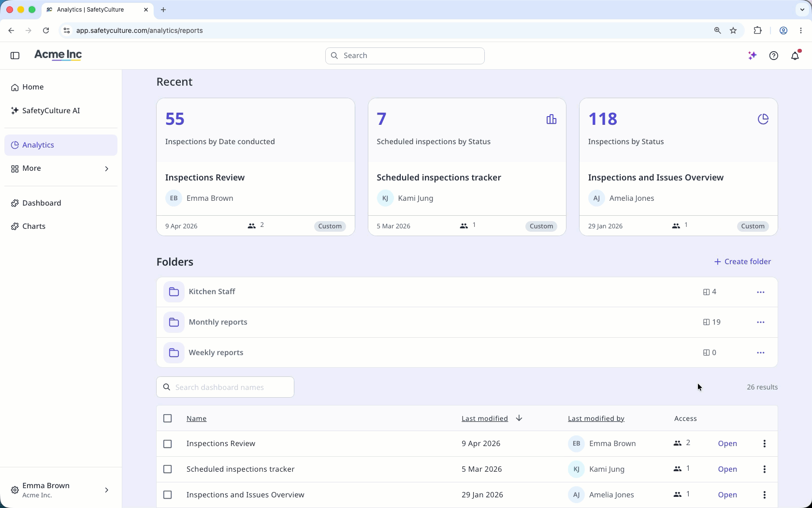Click the Kitchen Staff folder icon
Viewport: 812px width, 508px height.
pyautogui.click(x=174, y=292)
